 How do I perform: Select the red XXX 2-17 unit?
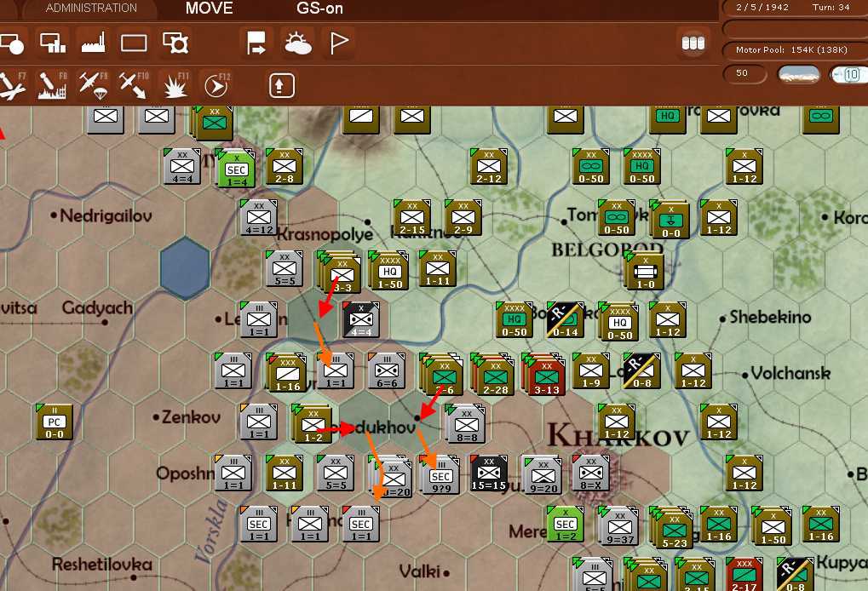tap(744, 574)
